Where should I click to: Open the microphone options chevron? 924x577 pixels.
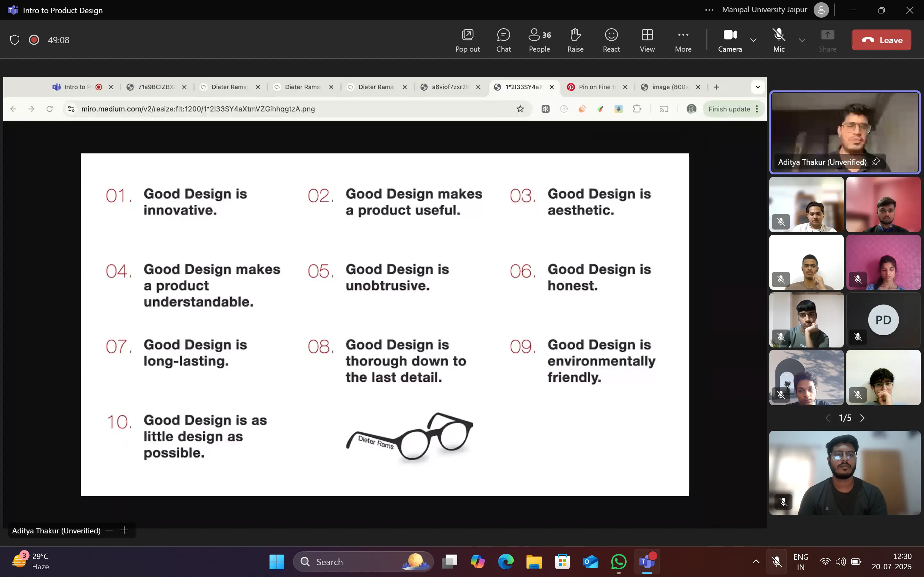click(x=801, y=40)
